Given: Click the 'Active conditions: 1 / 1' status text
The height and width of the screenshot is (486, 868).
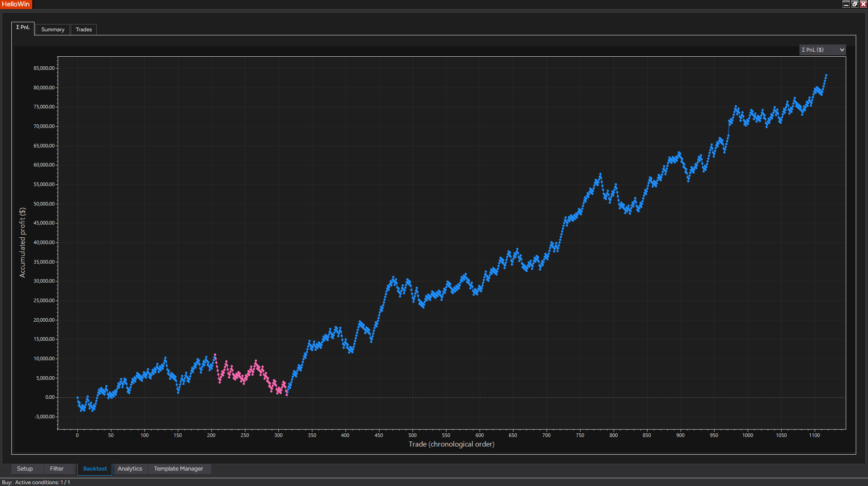Looking at the screenshot, I should click(43, 482).
